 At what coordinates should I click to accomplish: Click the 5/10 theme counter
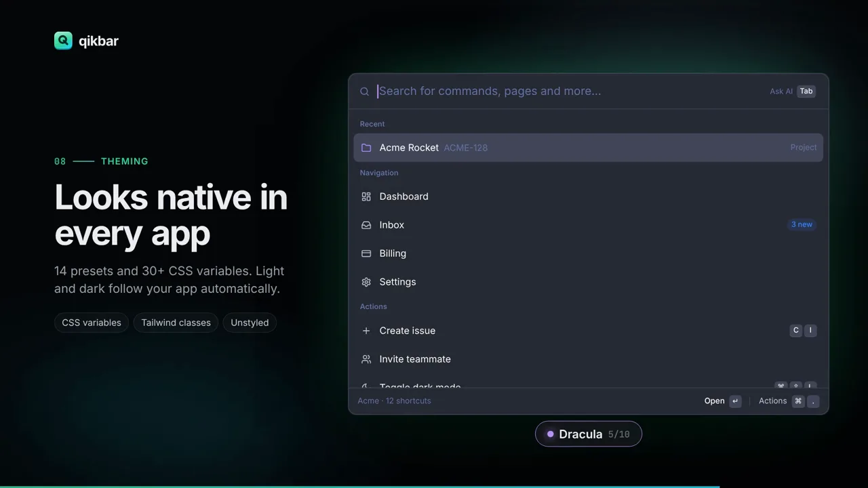(619, 434)
